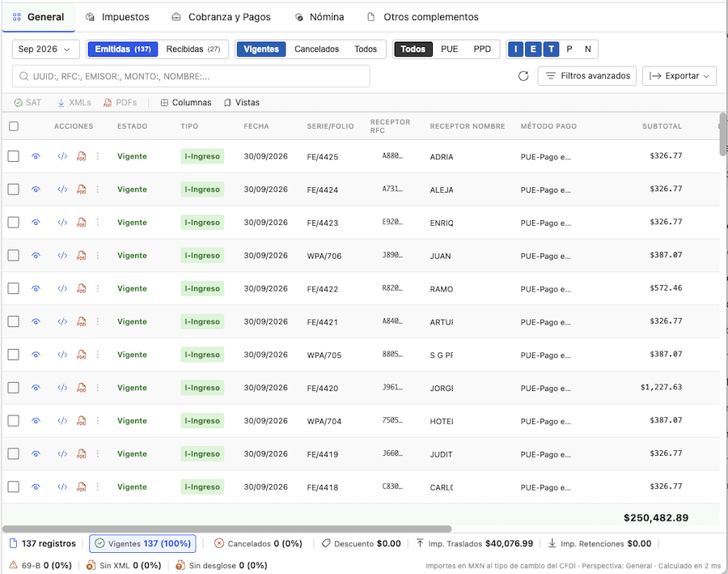The width and height of the screenshot is (728, 574).
Task: Select the checkbox for invoice FE/4425
Action: 14,156
